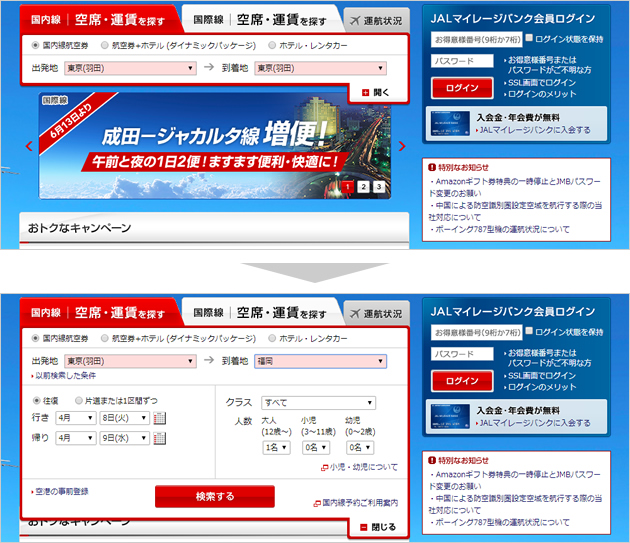
Task: Open 幼児 passenger count dropdown 0名
Action: pos(360,448)
